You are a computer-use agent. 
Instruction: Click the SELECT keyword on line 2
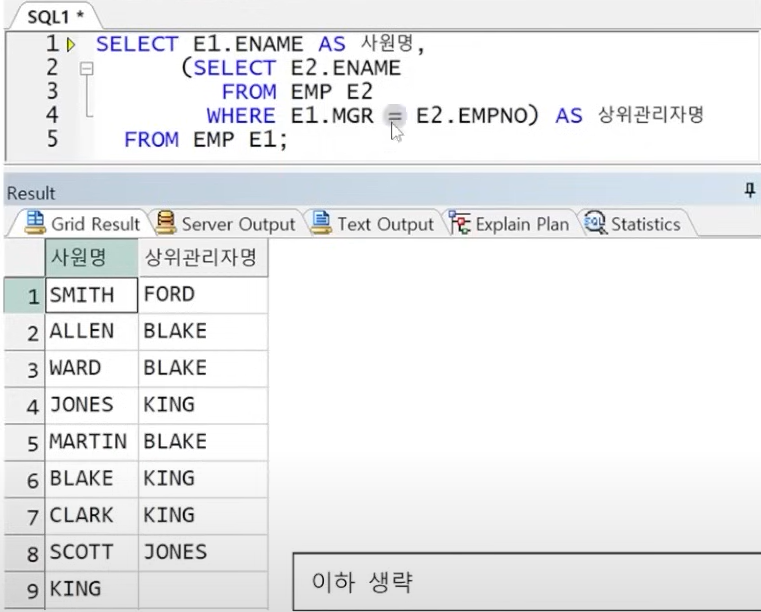click(x=235, y=68)
